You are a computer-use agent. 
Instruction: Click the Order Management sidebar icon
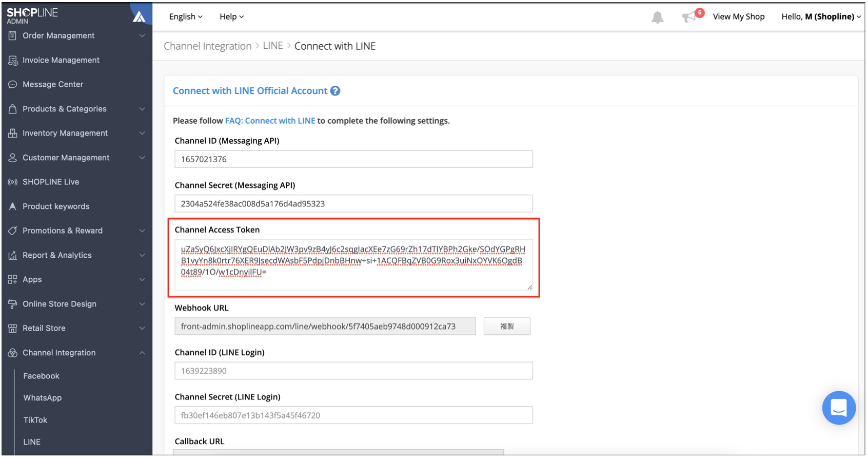(13, 35)
